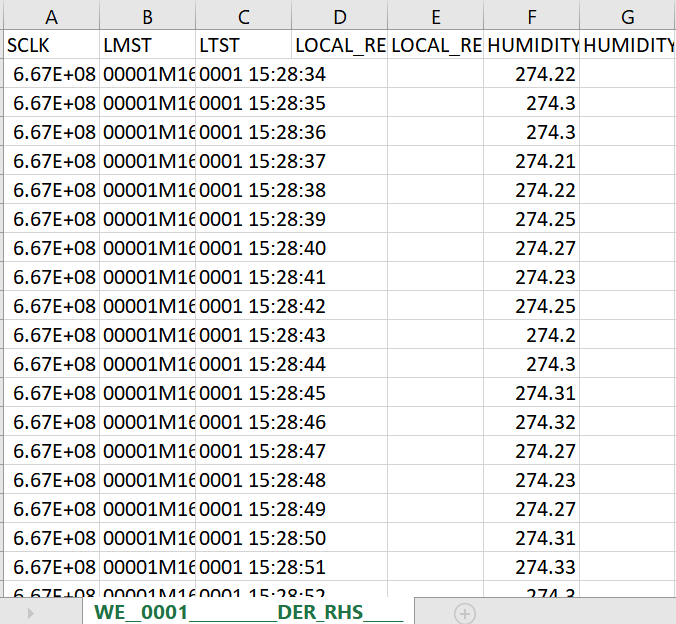Select column A header
676x624 pixels.
pyautogui.click(x=52, y=17)
